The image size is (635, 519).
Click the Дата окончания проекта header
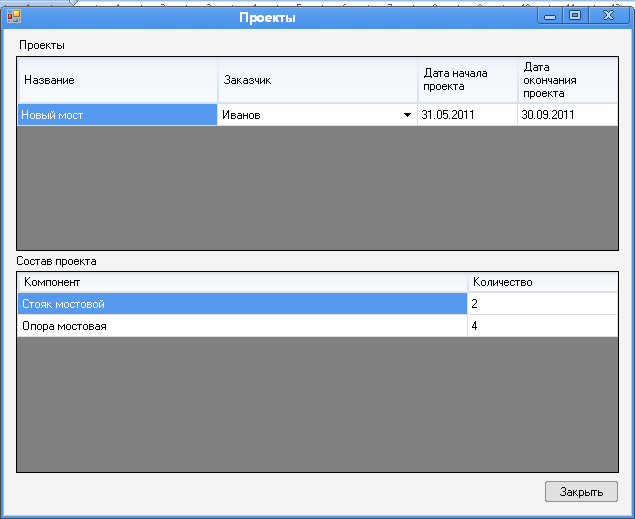click(568, 80)
